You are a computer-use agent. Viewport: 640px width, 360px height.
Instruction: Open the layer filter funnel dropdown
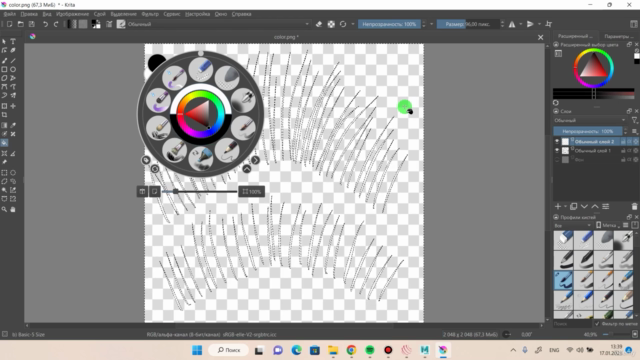click(635, 120)
